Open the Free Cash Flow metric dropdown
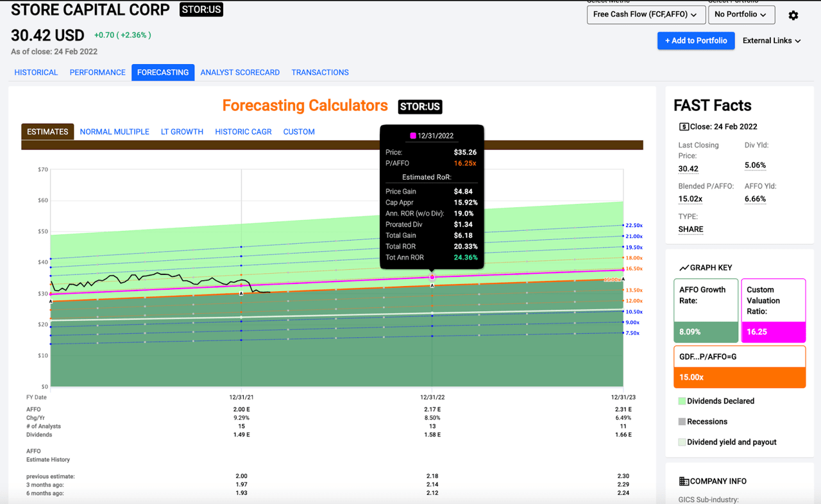 click(x=647, y=14)
